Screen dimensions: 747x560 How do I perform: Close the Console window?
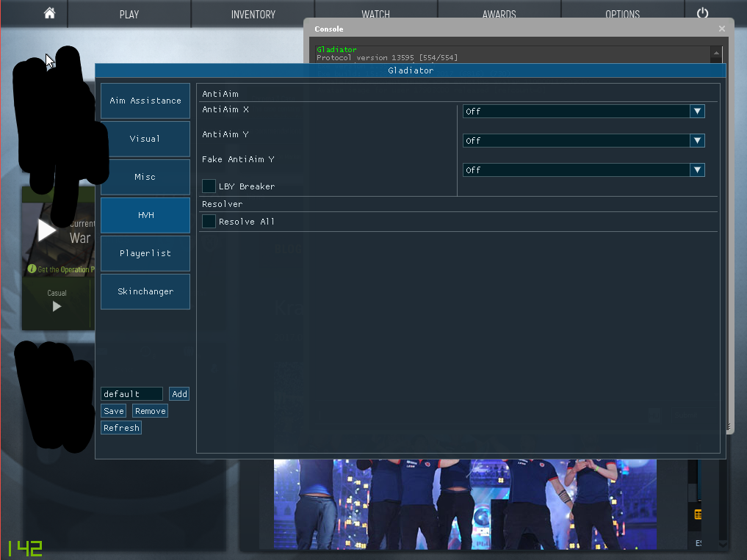coord(722,29)
